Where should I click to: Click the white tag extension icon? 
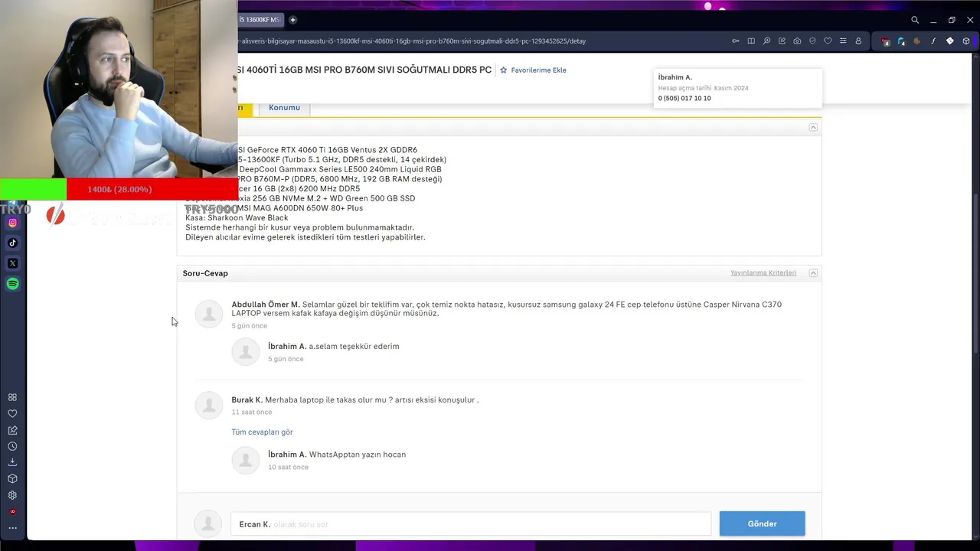click(950, 41)
